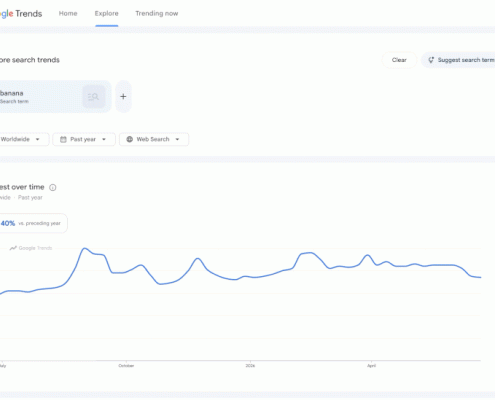
Task: Select the banana search term chip
Action: [53, 97]
